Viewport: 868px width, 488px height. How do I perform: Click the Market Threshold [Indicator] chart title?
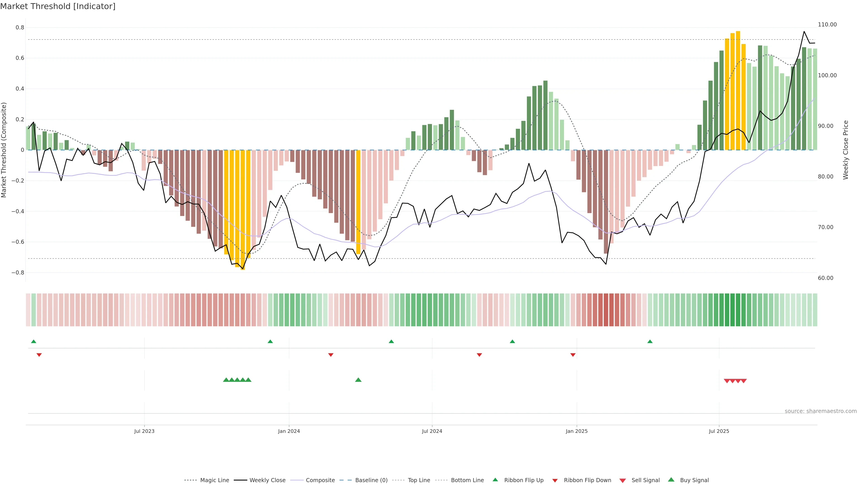[58, 6]
